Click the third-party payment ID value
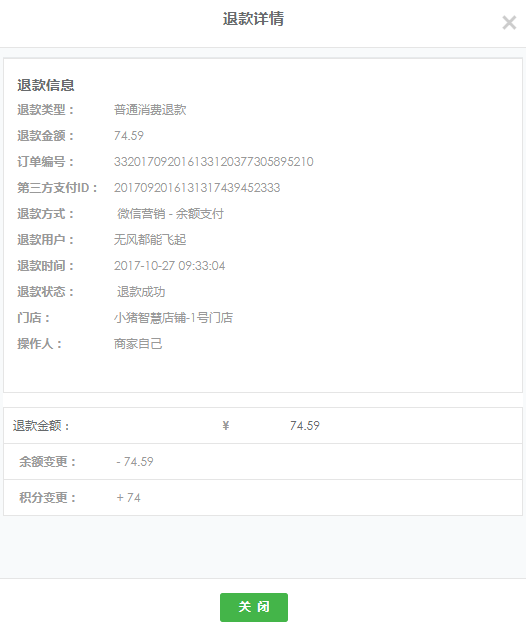This screenshot has width=526, height=631. click(x=197, y=188)
